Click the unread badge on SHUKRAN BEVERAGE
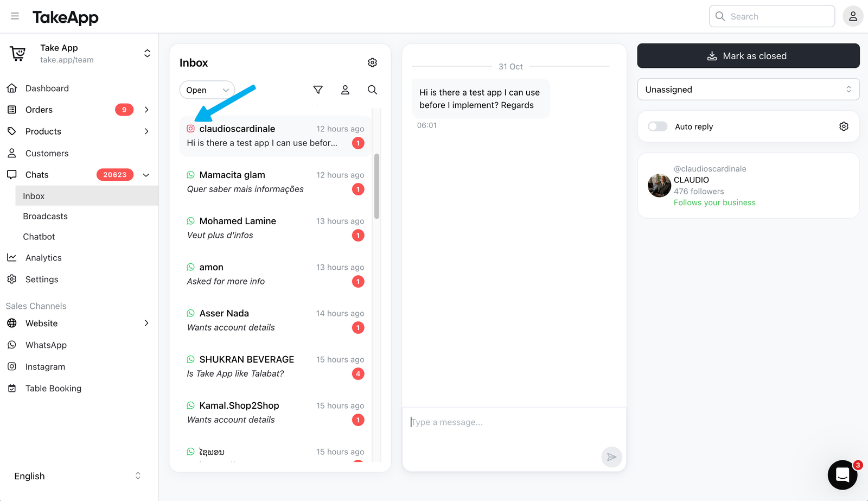The image size is (868, 501). (x=358, y=373)
